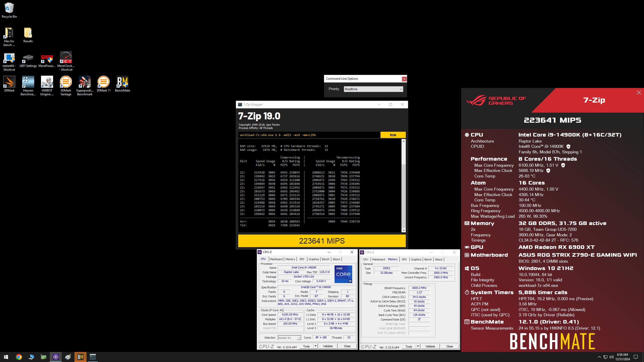Click Close button in right CPU-Z
The height and width of the screenshot is (362, 644).
pyautogui.click(x=450, y=346)
